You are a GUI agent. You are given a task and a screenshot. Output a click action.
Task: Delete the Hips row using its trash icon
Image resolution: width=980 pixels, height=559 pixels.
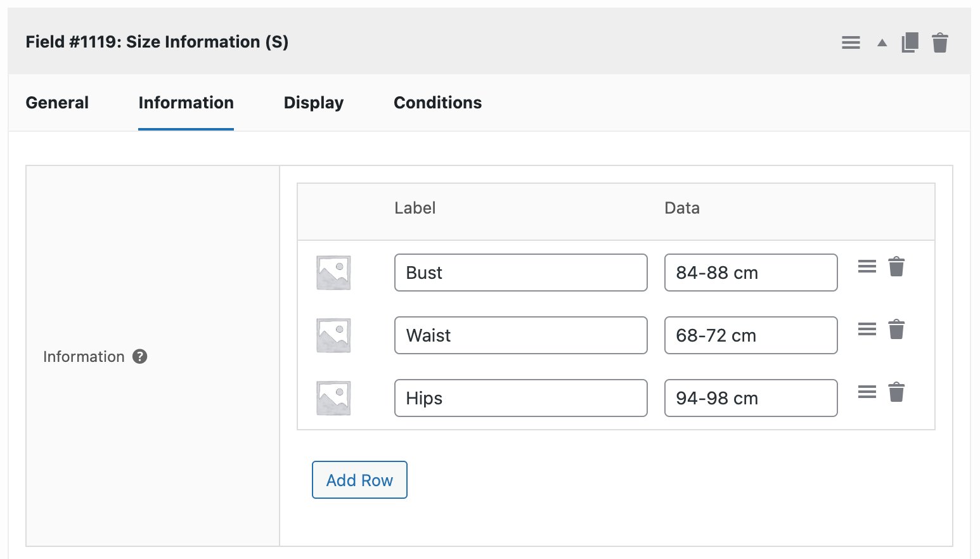click(896, 392)
